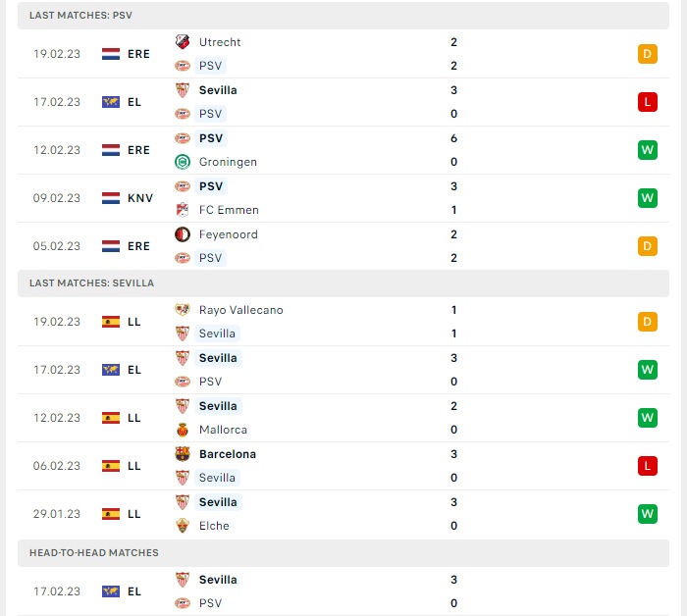Open the Feyenoord team link

[229, 234]
